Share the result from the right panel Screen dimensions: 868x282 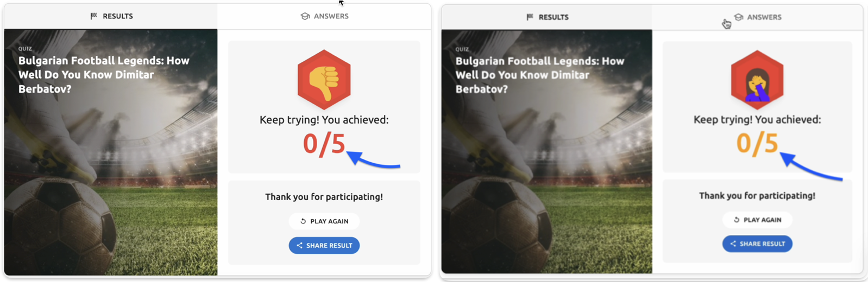click(x=757, y=244)
